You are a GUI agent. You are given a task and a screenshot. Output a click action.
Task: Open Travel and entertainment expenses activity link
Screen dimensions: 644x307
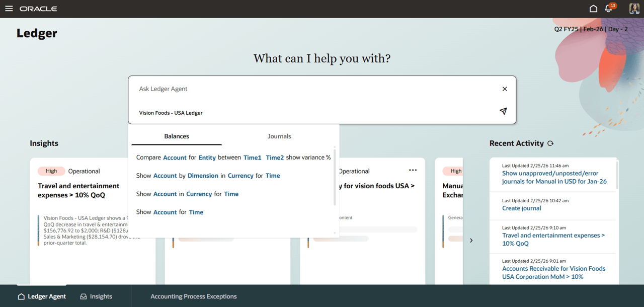click(x=553, y=239)
